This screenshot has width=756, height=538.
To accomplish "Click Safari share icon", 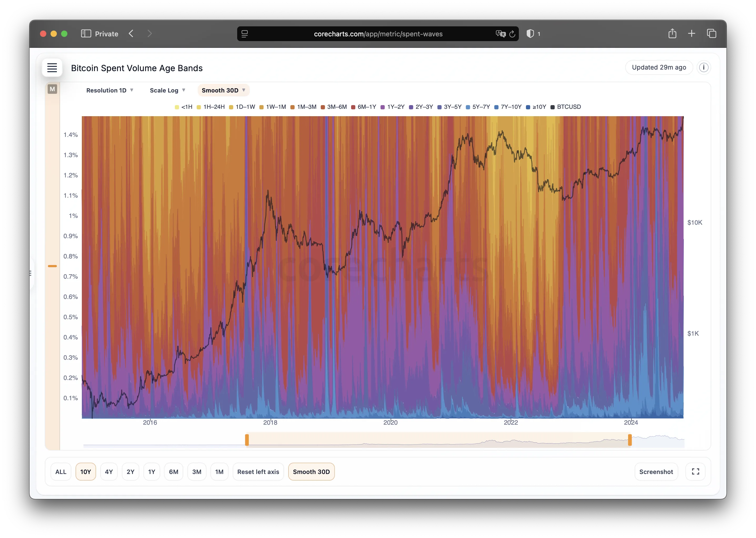I will coord(672,34).
